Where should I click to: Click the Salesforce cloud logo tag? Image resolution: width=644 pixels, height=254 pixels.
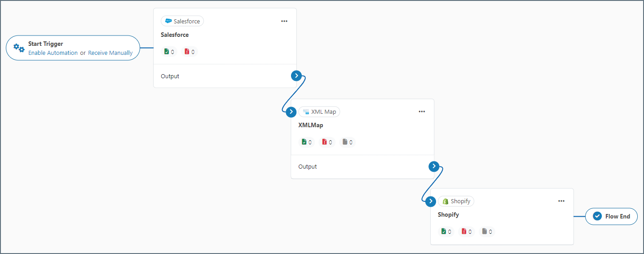click(x=182, y=21)
